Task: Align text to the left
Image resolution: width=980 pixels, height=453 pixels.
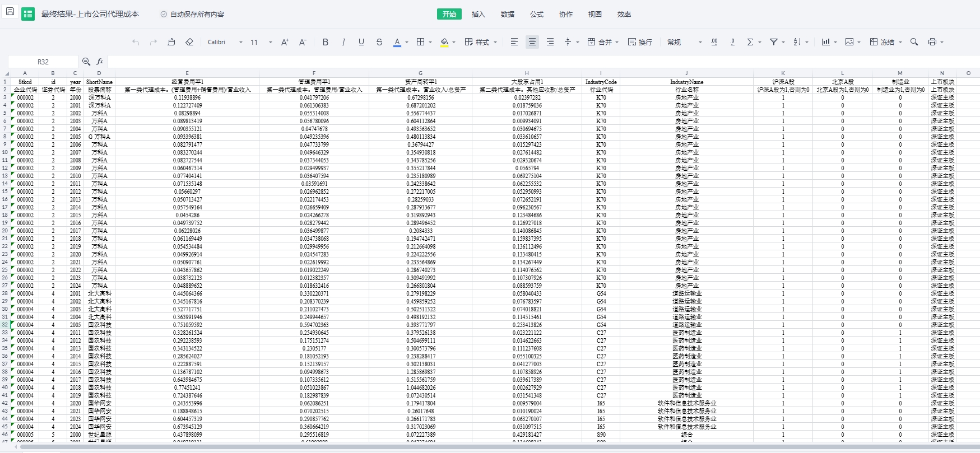Action: [514, 42]
